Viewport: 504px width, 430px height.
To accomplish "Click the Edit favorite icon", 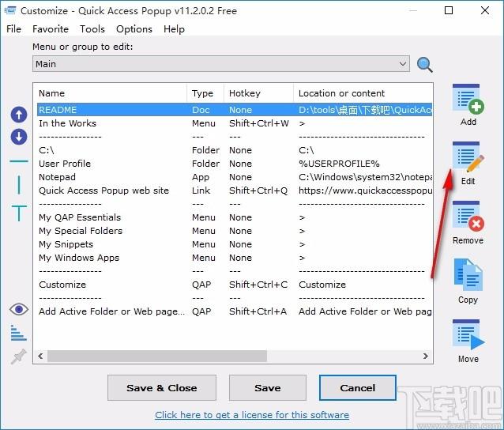I will pyautogui.click(x=468, y=157).
